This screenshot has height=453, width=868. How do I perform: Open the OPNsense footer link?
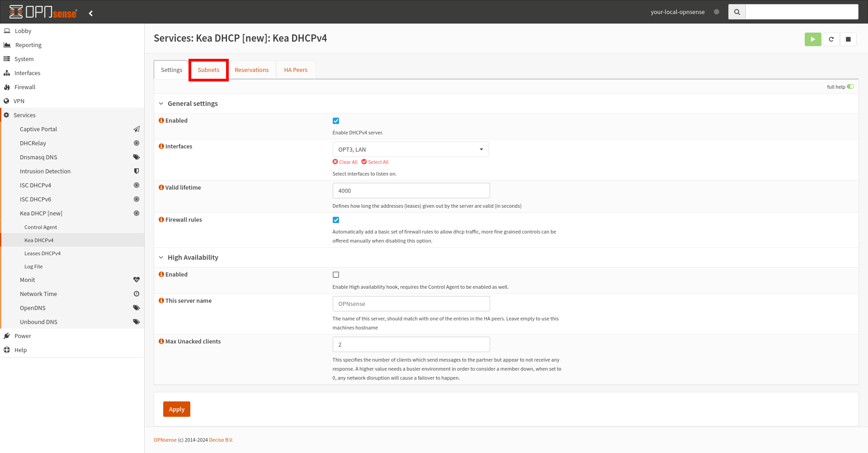tap(165, 440)
